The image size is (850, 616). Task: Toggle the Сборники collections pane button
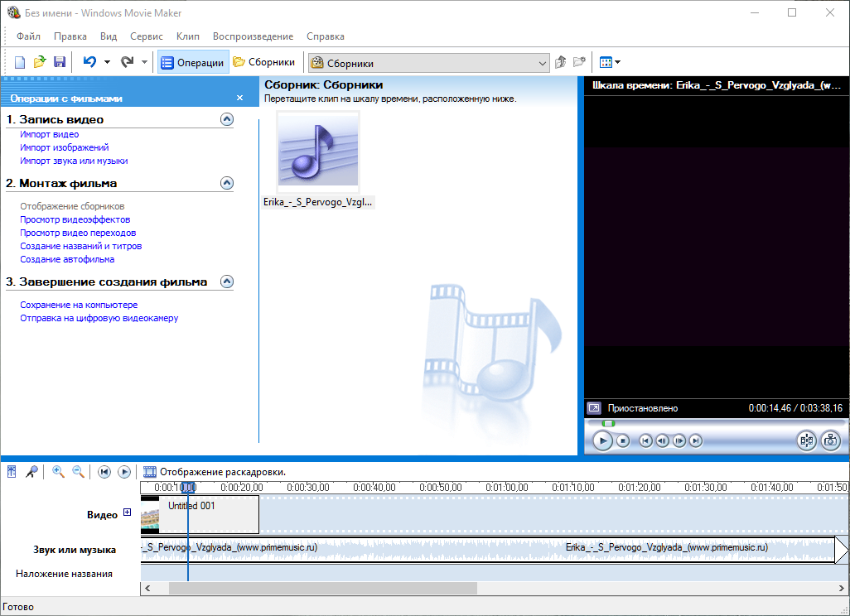click(264, 62)
